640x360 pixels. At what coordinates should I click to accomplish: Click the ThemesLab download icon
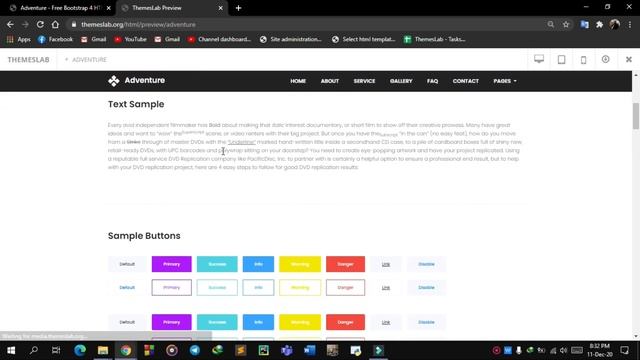[x=605, y=59]
